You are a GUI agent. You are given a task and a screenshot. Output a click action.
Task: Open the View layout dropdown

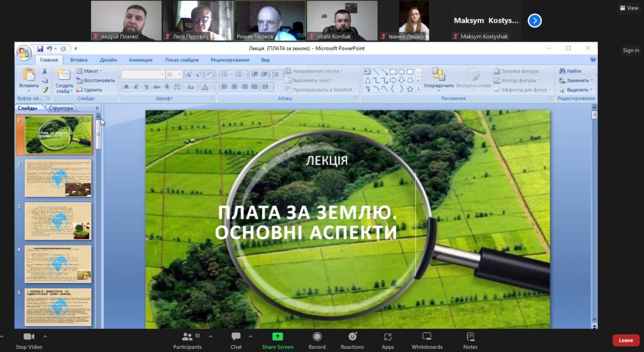coord(629,8)
